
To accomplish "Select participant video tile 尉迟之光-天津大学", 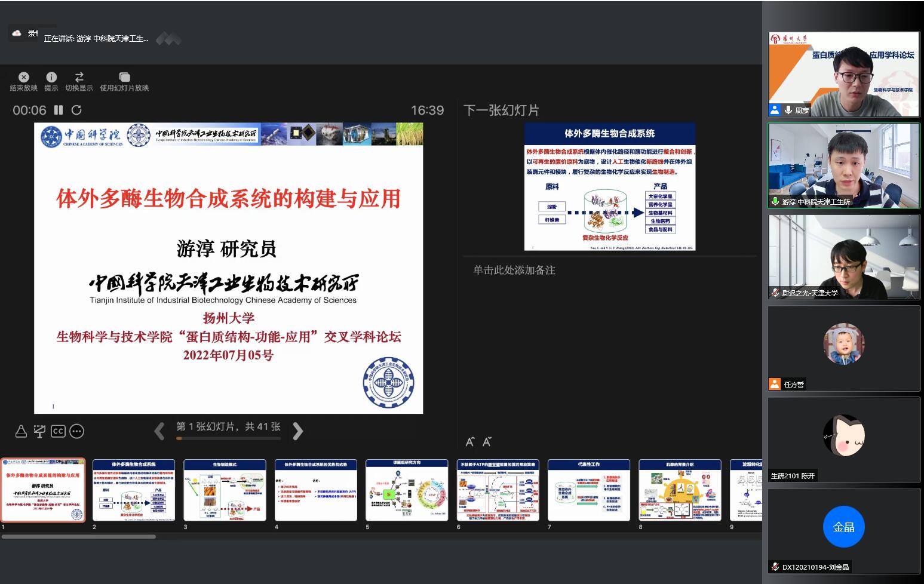I will (x=843, y=257).
